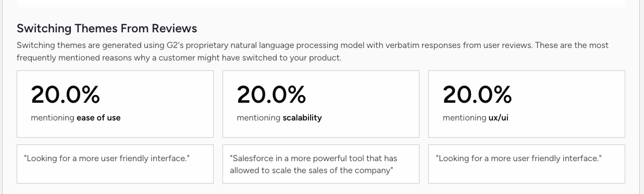Click the 20.0% figure for ease of use
Viewport: 644px width, 194px height.
point(65,95)
